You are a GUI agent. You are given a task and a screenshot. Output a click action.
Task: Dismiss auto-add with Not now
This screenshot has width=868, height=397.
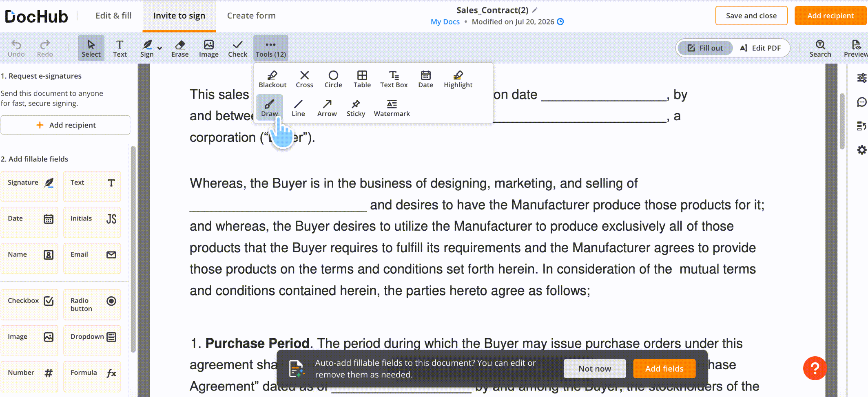[x=595, y=368]
